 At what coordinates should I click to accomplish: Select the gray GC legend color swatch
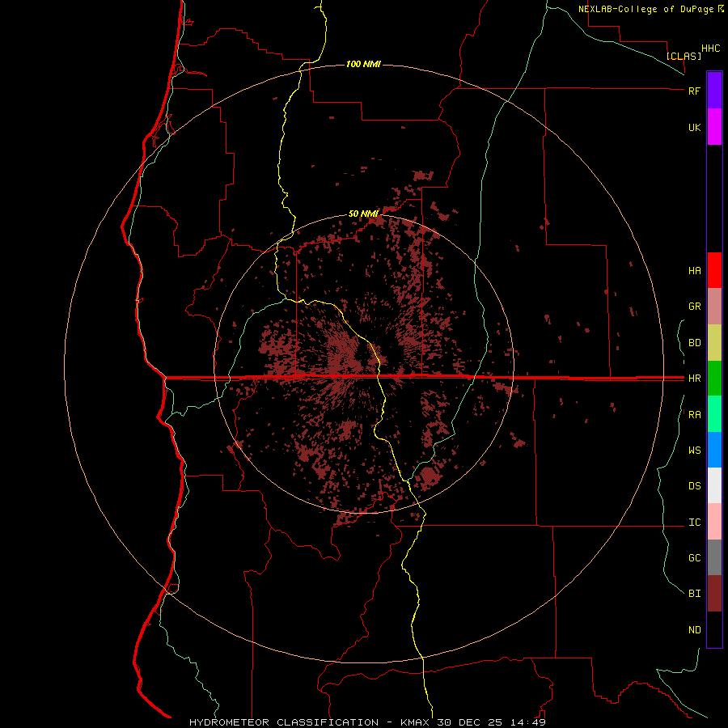tap(714, 557)
